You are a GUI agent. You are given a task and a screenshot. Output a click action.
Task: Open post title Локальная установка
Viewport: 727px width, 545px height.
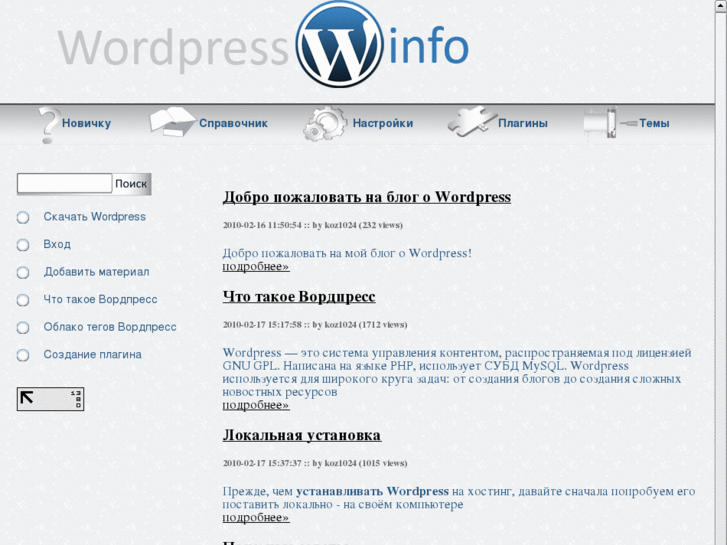point(302,435)
